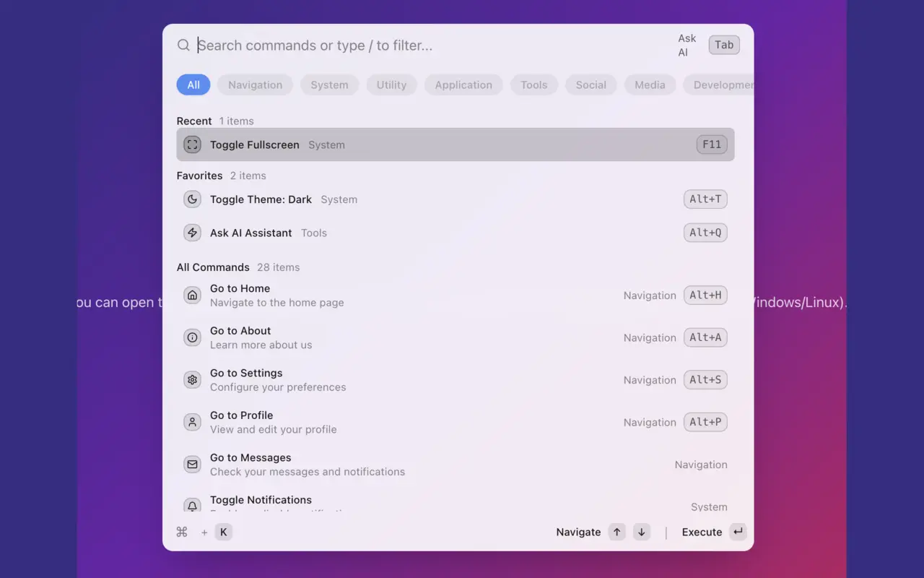The width and height of the screenshot is (924, 578).
Task: Click the lightning bolt Ask AI Assistant icon
Action: 192,233
